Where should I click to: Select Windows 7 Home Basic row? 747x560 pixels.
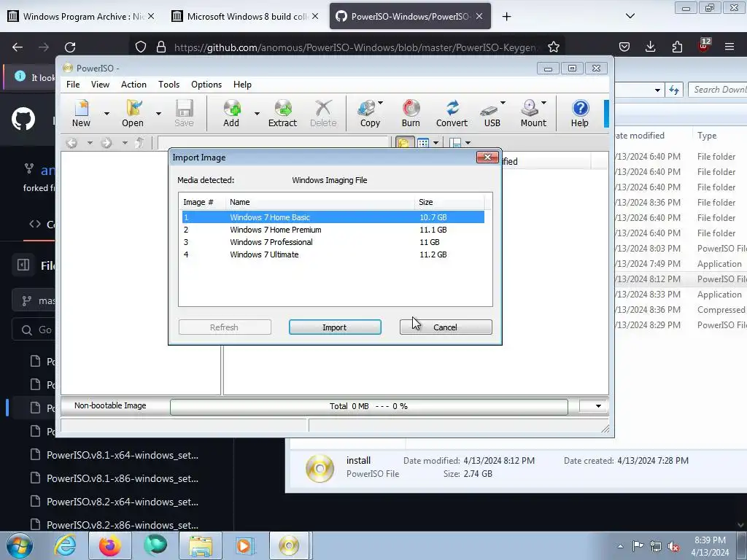(x=333, y=217)
